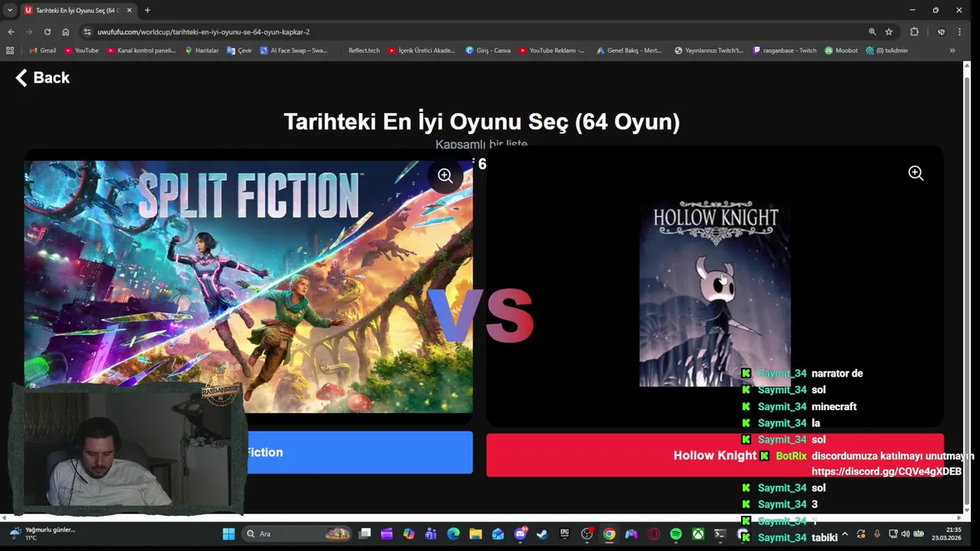
Task: Bookmark this page with the star
Action: (889, 31)
